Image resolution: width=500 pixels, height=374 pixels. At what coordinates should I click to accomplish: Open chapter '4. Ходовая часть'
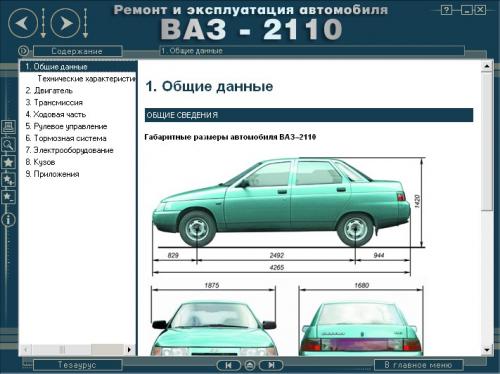56,114
